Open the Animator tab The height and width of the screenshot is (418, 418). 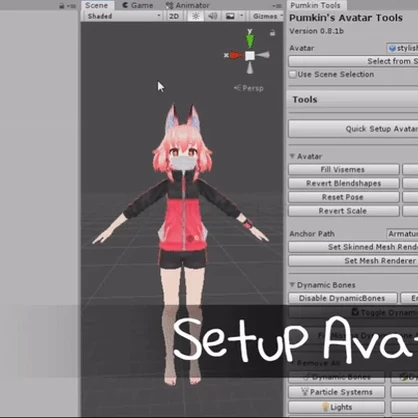coord(188,5)
